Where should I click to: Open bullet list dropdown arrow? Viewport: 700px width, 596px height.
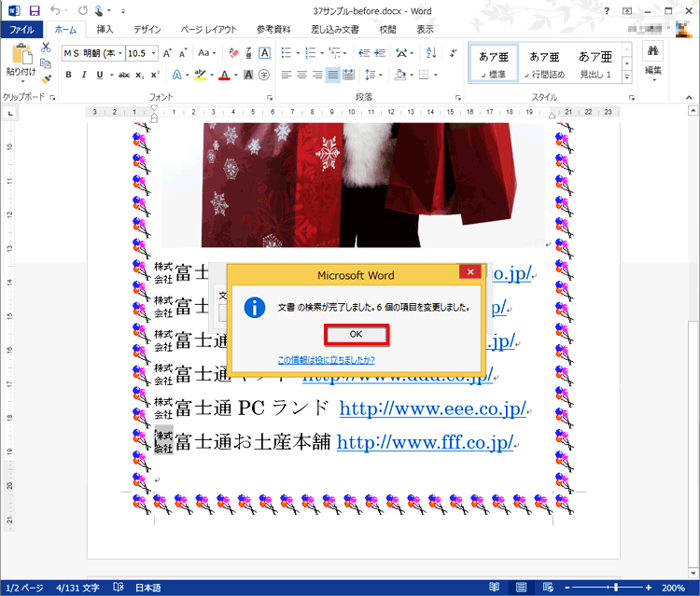tap(298, 53)
